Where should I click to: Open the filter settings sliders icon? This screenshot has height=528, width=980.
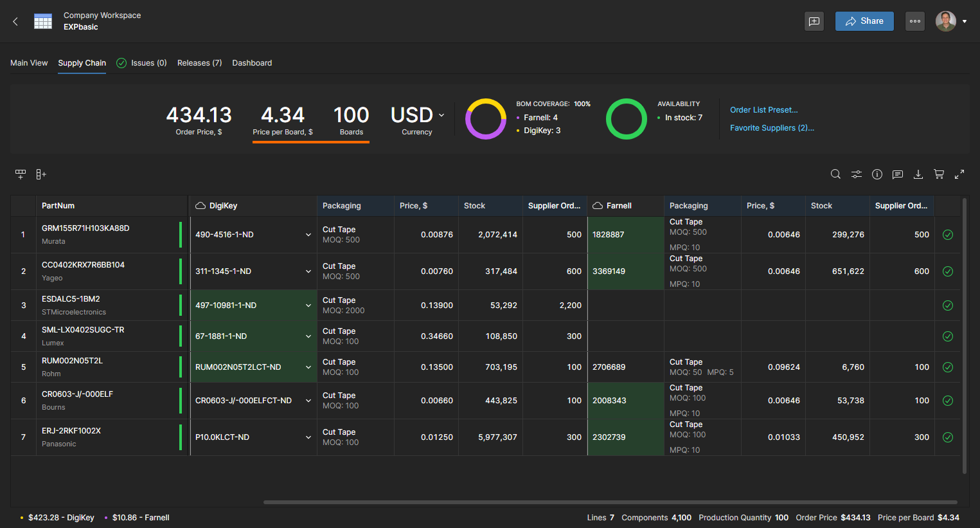click(x=857, y=174)
